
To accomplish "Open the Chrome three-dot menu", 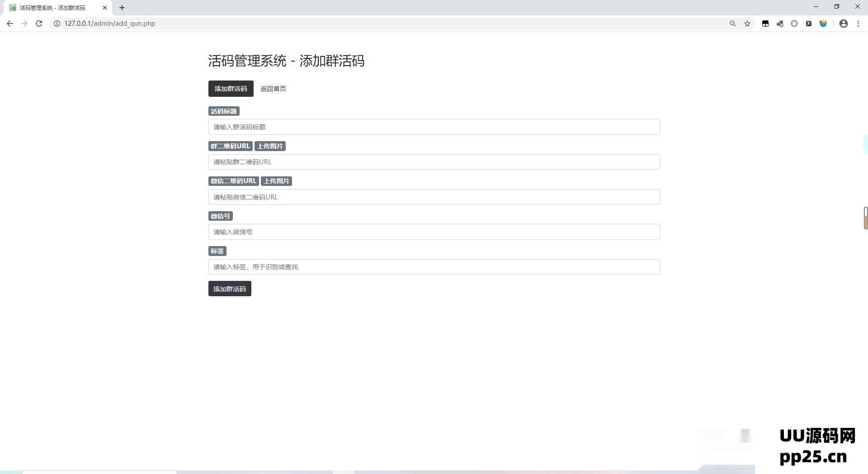I will (x=859, y=23).
